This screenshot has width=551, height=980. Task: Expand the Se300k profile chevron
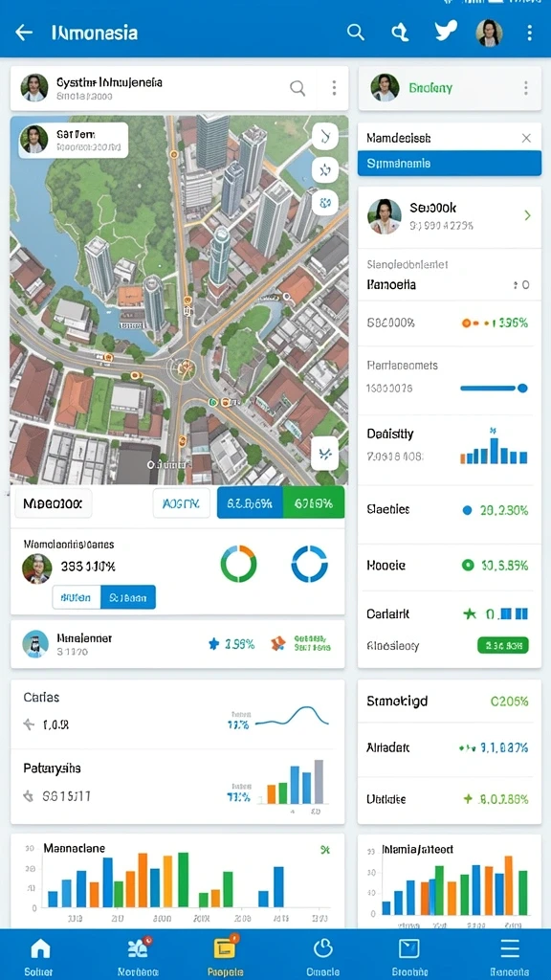pos(527,215)
